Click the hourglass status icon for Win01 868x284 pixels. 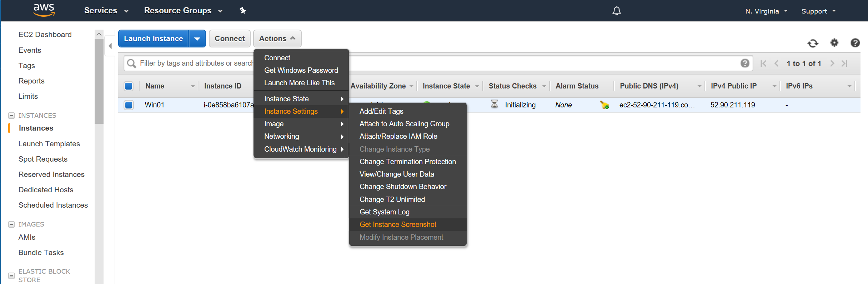pos(495,104)
